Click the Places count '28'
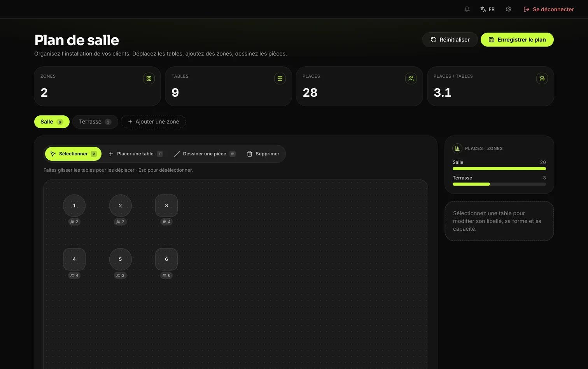588x369 pixels. (310, 92)
